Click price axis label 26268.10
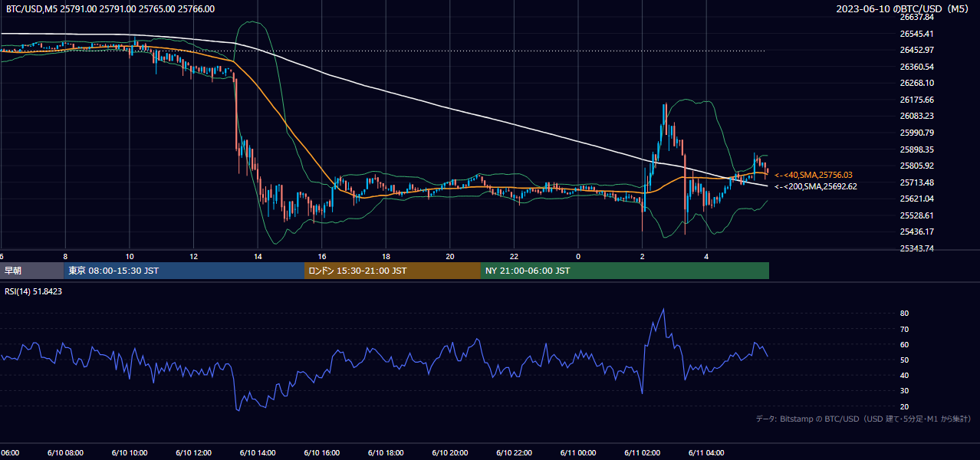The width and height of the screenshot is (980, 460). click(x=916, y=83)
